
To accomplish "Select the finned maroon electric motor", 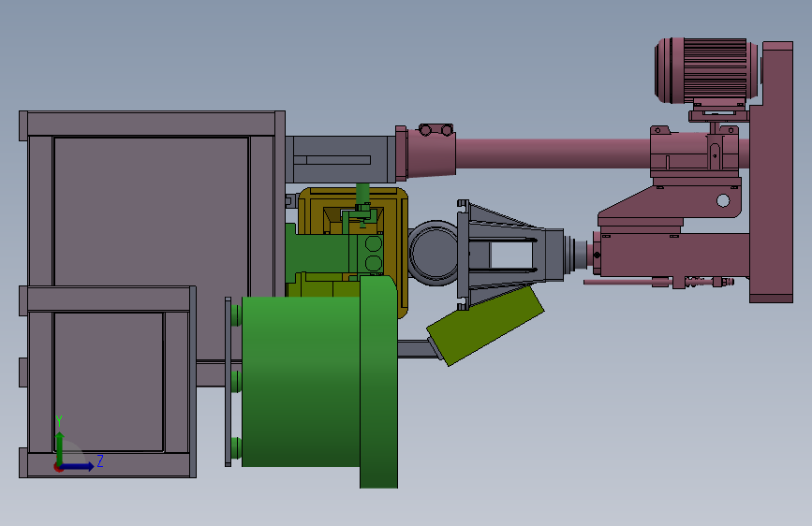I will 706,71.
